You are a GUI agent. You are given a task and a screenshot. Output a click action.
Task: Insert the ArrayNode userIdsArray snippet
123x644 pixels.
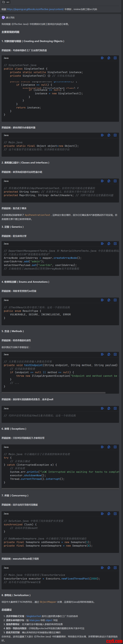coord(102,244)
